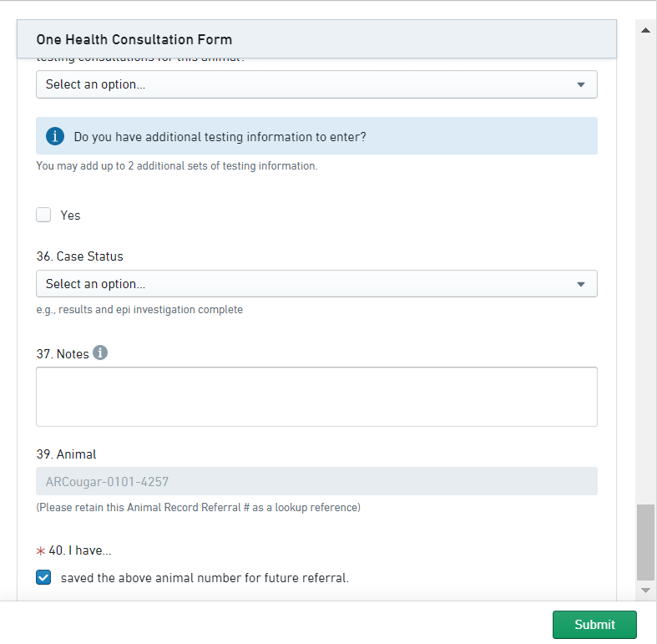Click the additional testing information banner text
Viewport: 657px width, 644px height.
(220, 136)
